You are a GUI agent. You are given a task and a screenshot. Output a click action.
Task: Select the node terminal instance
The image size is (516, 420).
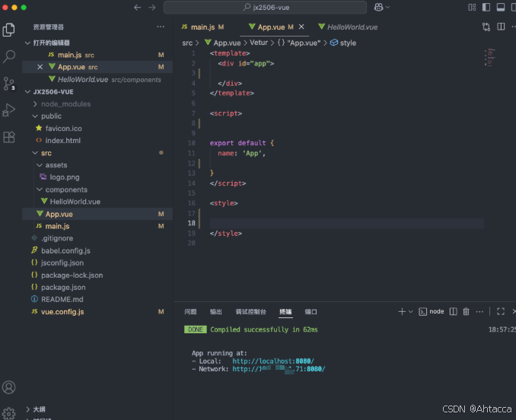(431, 311)
